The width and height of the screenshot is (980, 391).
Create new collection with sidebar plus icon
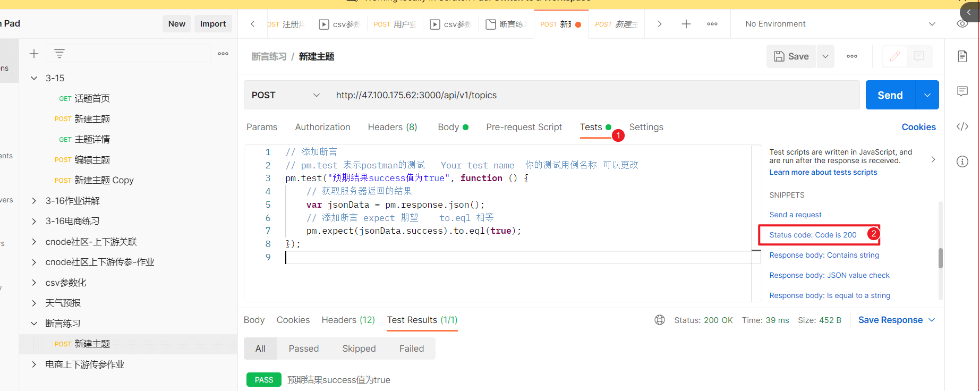click(x=34, y=54)
